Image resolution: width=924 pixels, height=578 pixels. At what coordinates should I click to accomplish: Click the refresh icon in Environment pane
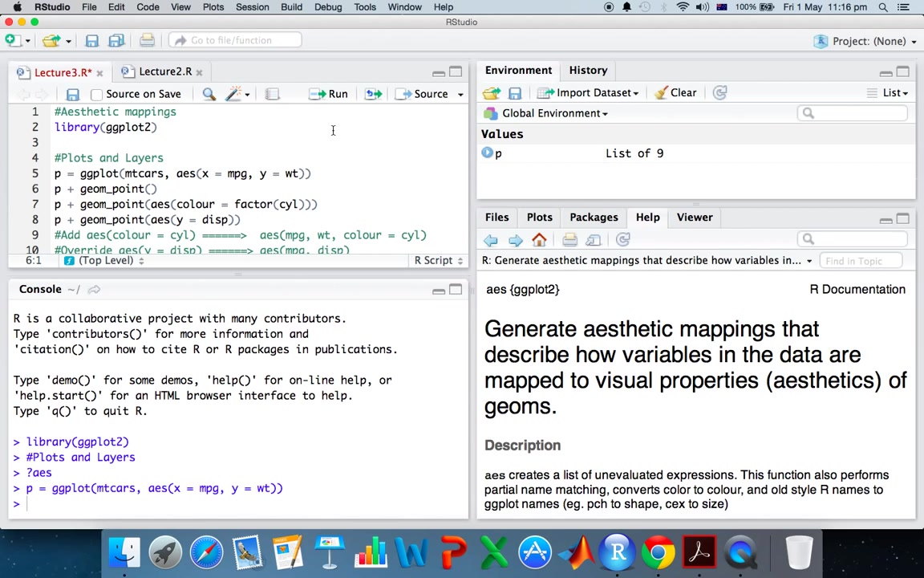click(719, 92)
